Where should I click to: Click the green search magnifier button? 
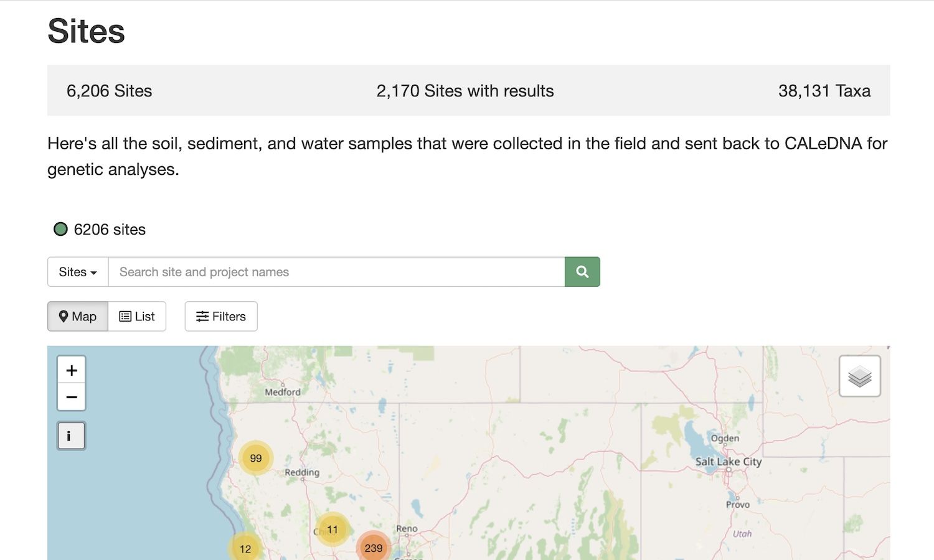(582, 272)
